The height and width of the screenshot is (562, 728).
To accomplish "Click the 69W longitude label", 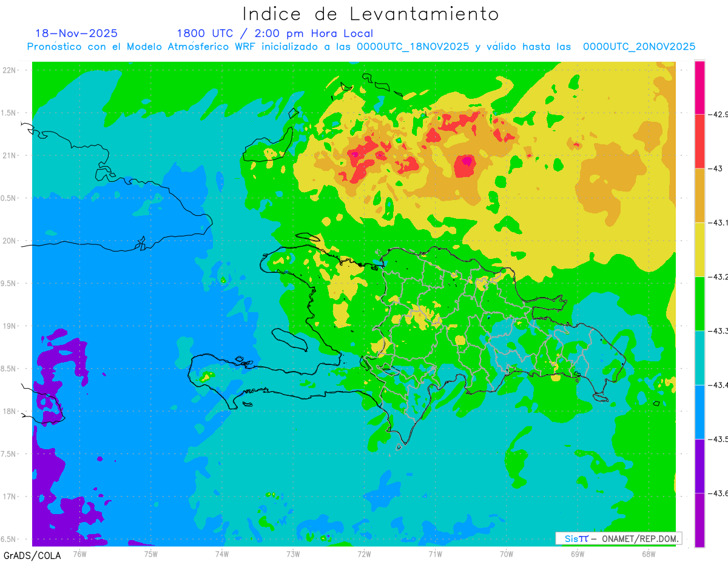I will 578,553.
